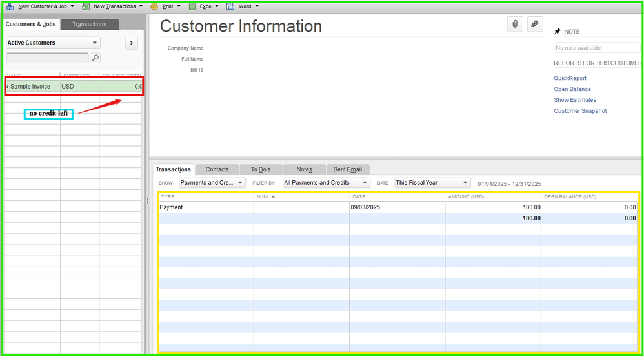The width and height of the screenshot is (644, 356).
Task: Open the Show Payments and Credits dropdown
Action: tap(212, 183)
